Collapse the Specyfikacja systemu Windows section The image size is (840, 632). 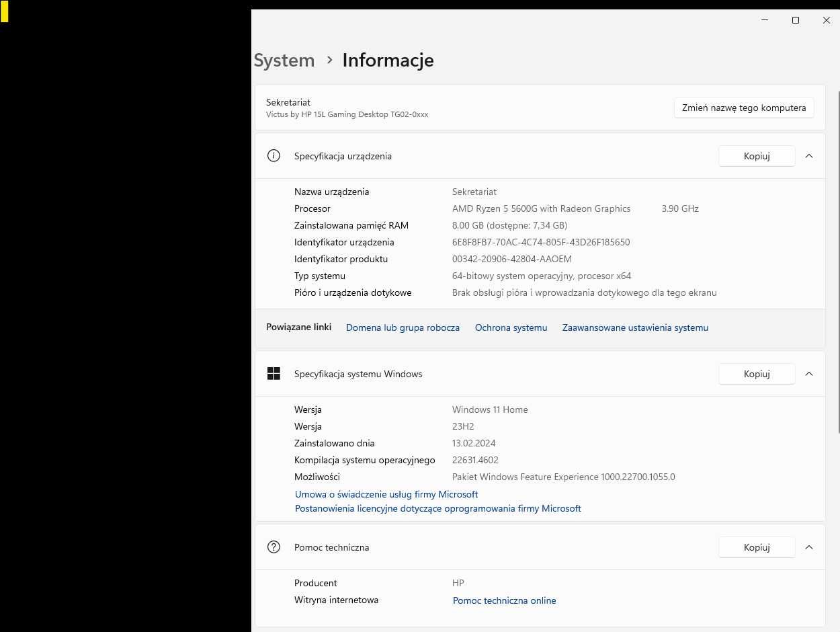[x=809, y=374]
